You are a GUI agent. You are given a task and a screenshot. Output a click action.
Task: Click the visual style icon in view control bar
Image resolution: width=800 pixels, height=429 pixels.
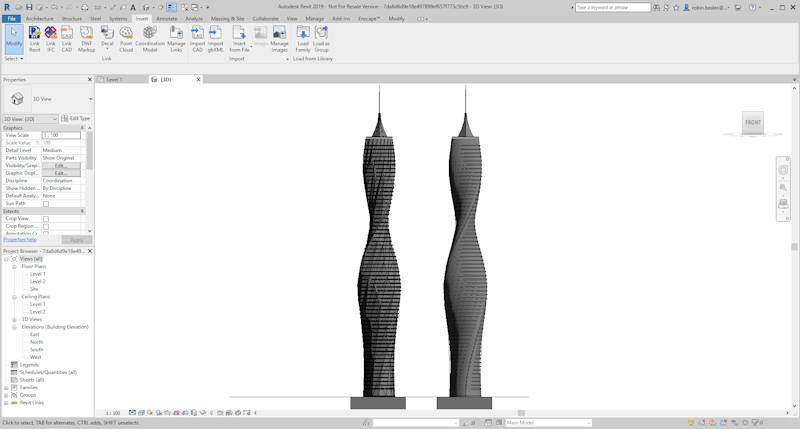pos(141,413)
